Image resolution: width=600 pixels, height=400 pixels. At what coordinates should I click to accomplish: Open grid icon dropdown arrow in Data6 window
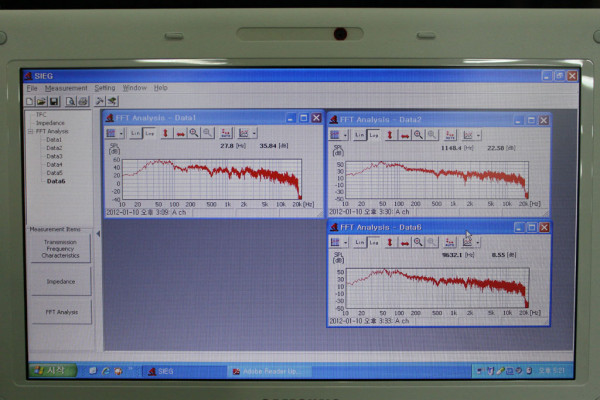coord(345,243)
